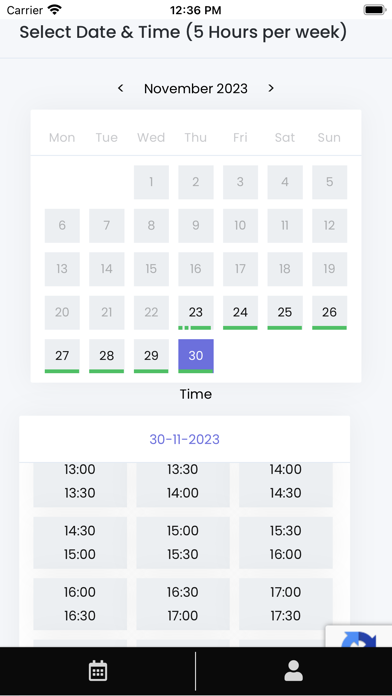392x696 pixels.
Task: Click the November 2023 month label
Action: (196, 88)
